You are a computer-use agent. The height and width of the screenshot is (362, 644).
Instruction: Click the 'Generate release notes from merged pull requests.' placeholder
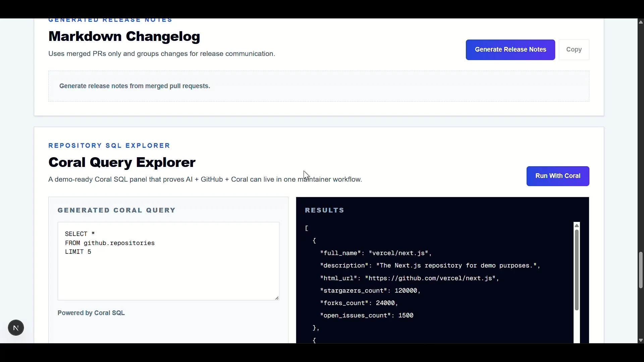[135, 86]
